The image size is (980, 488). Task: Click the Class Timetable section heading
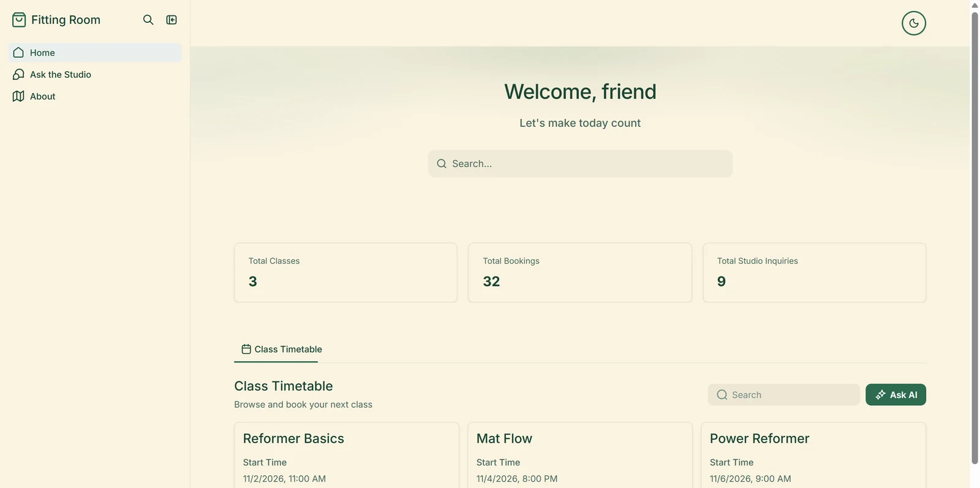coord(284,386)
